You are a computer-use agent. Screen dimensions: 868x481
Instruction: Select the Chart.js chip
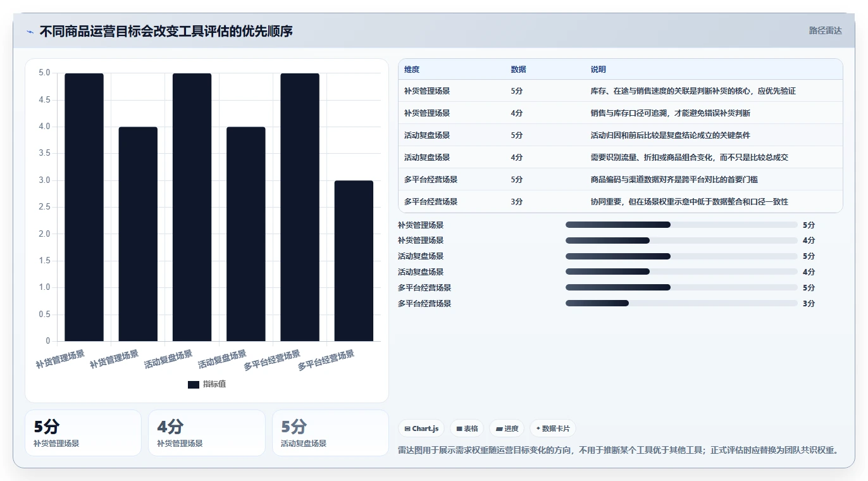(x=421, y=428)
